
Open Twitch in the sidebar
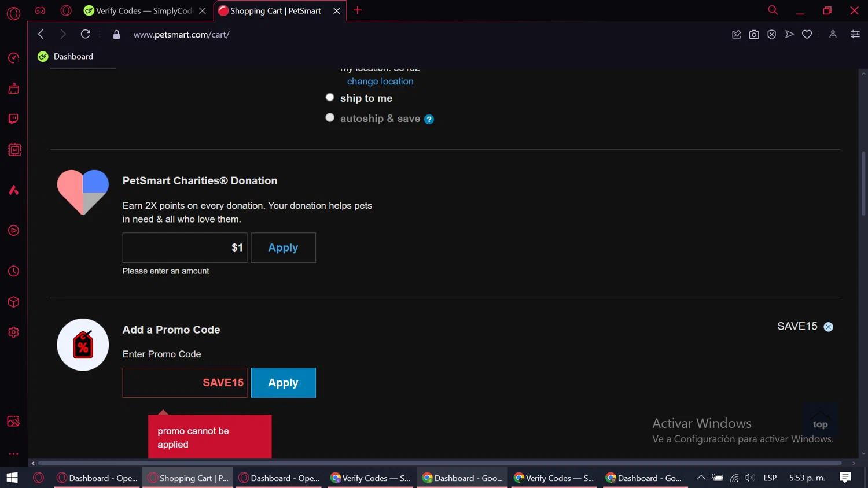13,119
